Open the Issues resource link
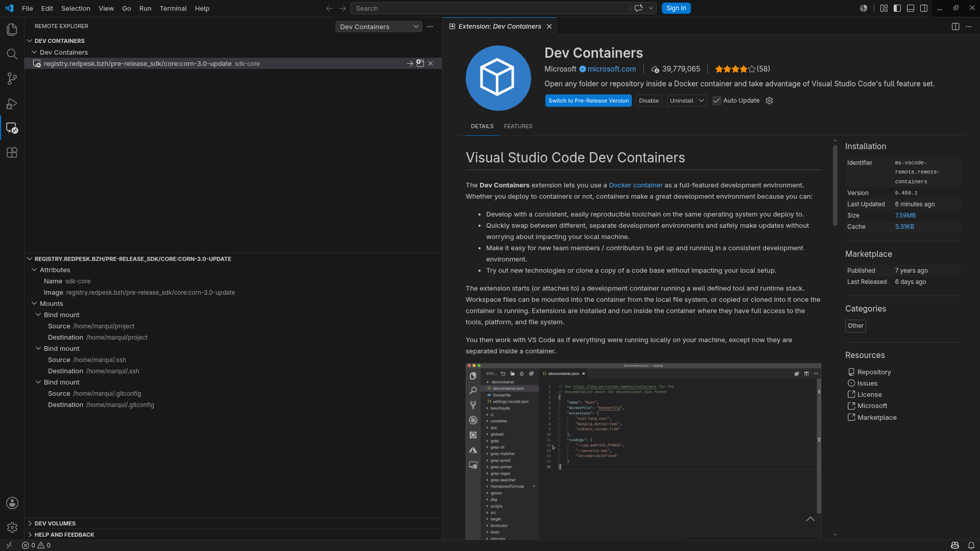 867,384
